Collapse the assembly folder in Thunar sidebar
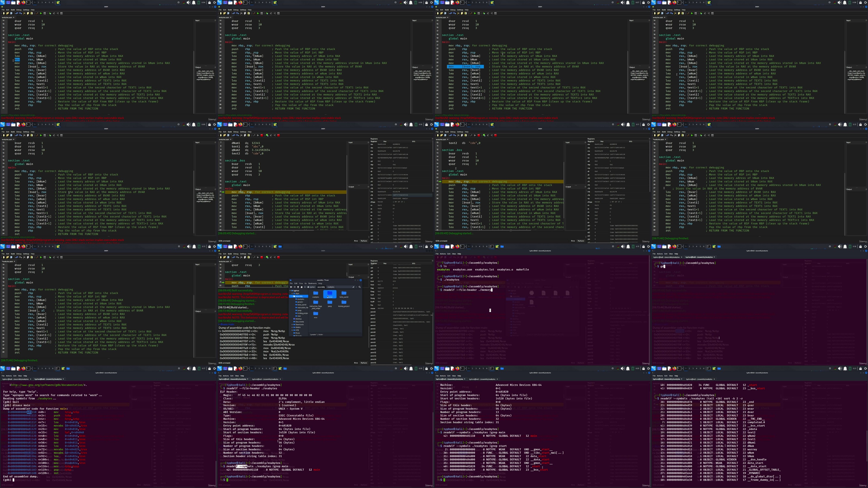 click(292, 296)
